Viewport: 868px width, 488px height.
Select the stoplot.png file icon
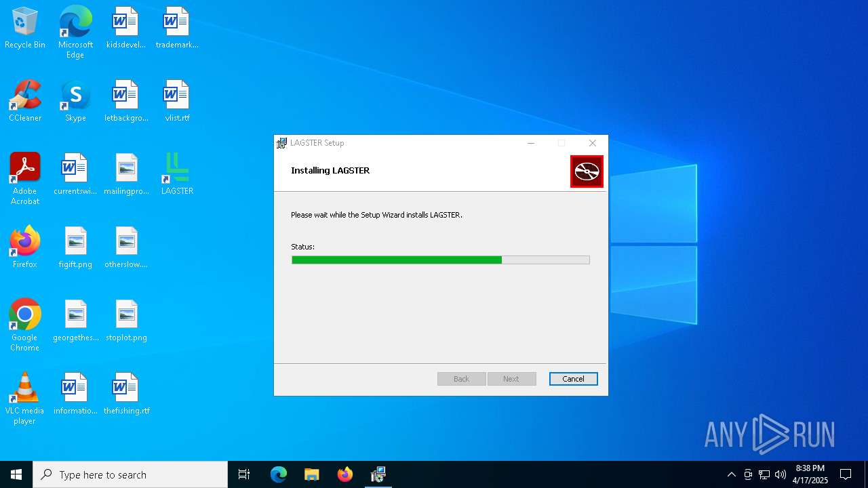[125, 321]
